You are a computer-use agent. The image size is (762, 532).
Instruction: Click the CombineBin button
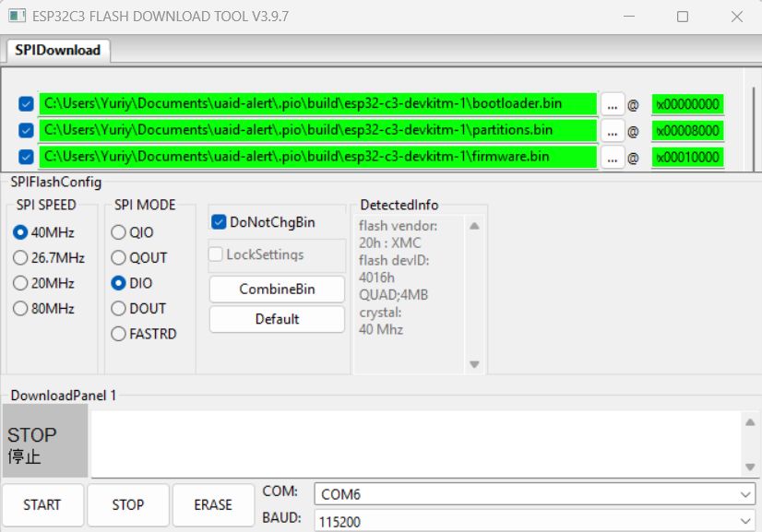[x=277, y=290]
